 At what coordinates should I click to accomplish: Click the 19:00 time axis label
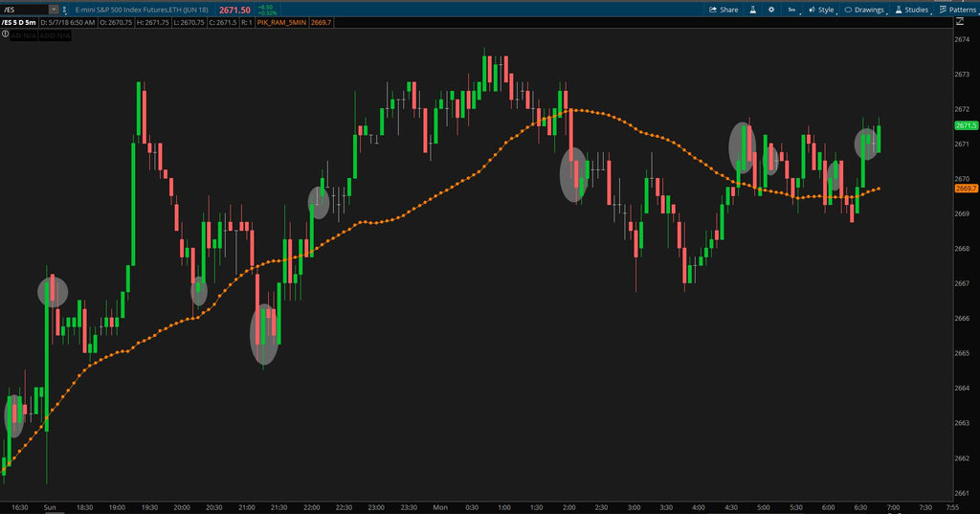117,507
